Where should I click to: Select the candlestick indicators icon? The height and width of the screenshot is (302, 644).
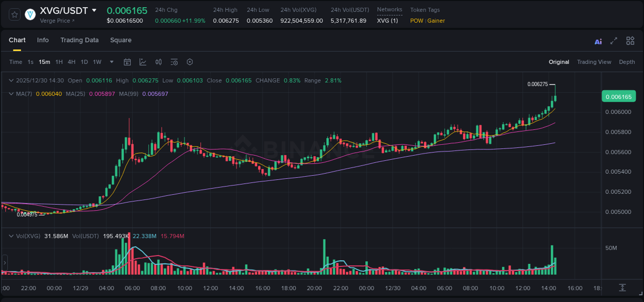click(x=158, y=62)
